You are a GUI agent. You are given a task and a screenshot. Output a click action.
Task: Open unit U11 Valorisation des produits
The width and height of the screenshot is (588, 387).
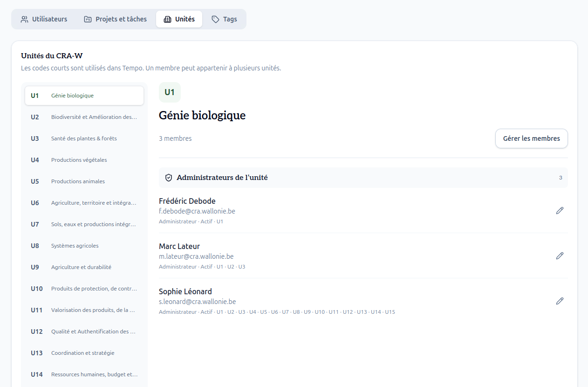pos(84,310)
